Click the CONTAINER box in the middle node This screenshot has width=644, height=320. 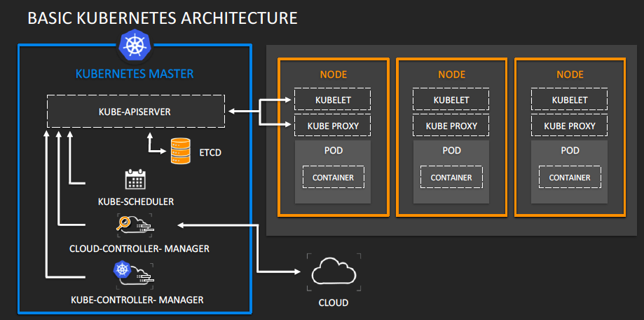coord(451,178)
